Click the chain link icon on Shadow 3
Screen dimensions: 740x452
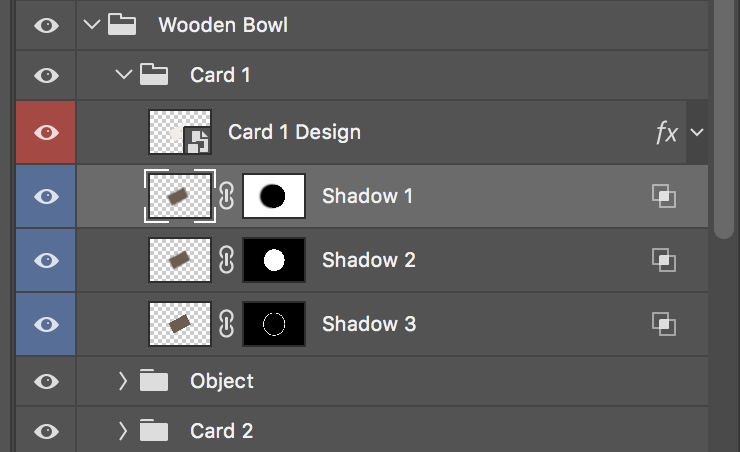pos(227,324)
